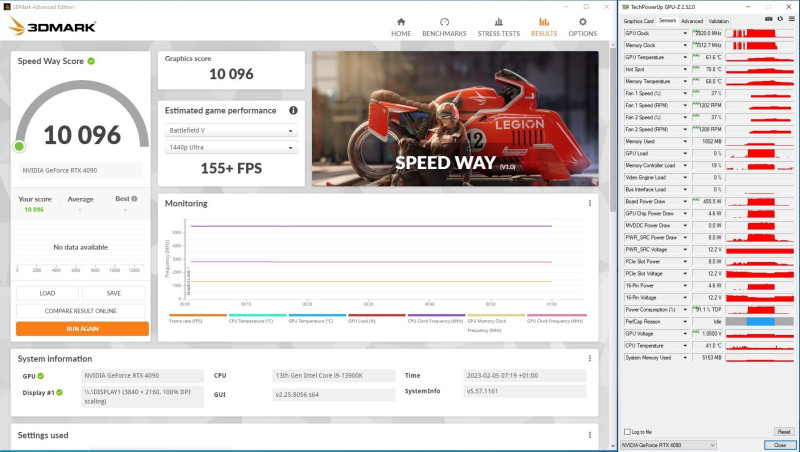Open the Monitoring panel three-dot menu
Image resolution: width=800 pixels, height=452 pixels.
[590, 203]
